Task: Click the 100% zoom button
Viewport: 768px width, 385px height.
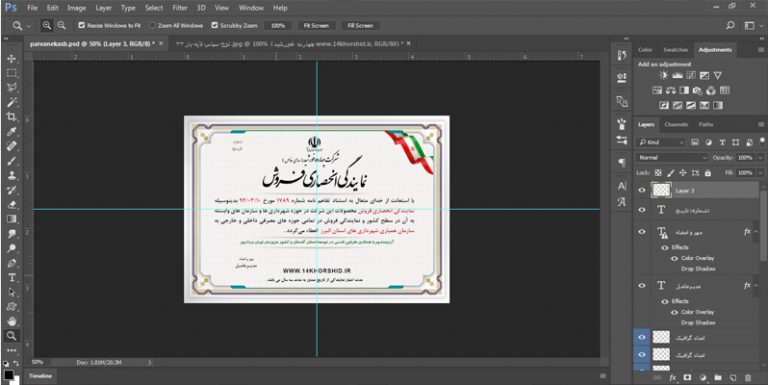Action: pos(278,25)
